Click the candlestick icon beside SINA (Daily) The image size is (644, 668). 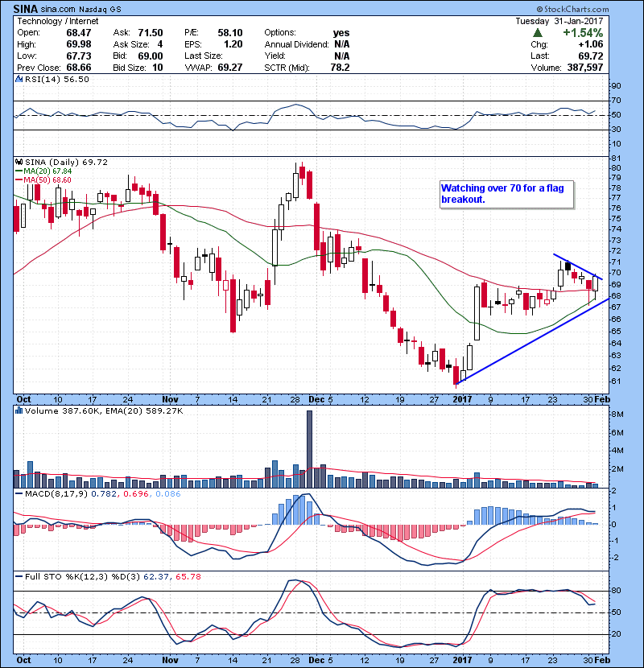[19, 163]
